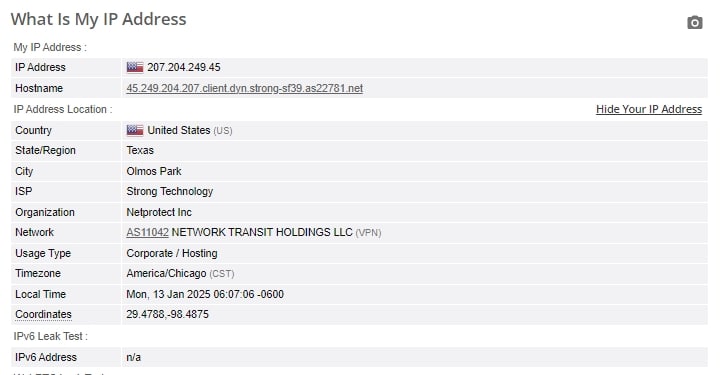Click the Olmos Park city value
This screenshot has width=721, height=375.
pos(154,171)
